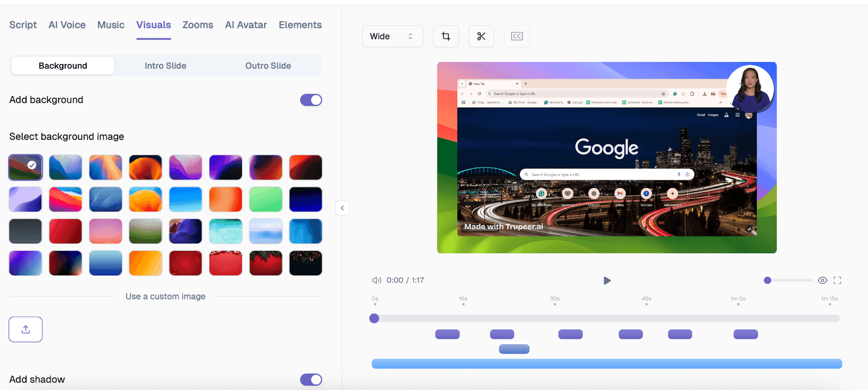Select the dark navy blue background
868x390 pixels.
click(305, 199)
